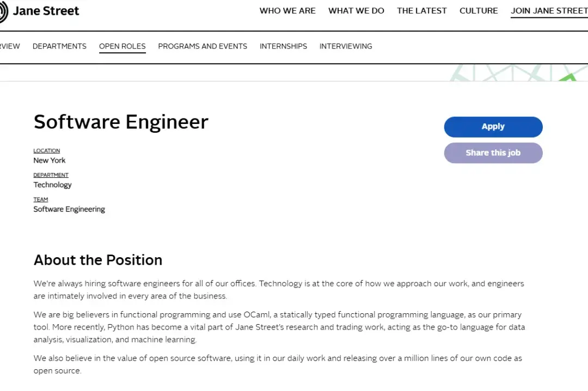Open the WHAT WE DO menu
Screen dimensions: 588x391
click(356, 11)
